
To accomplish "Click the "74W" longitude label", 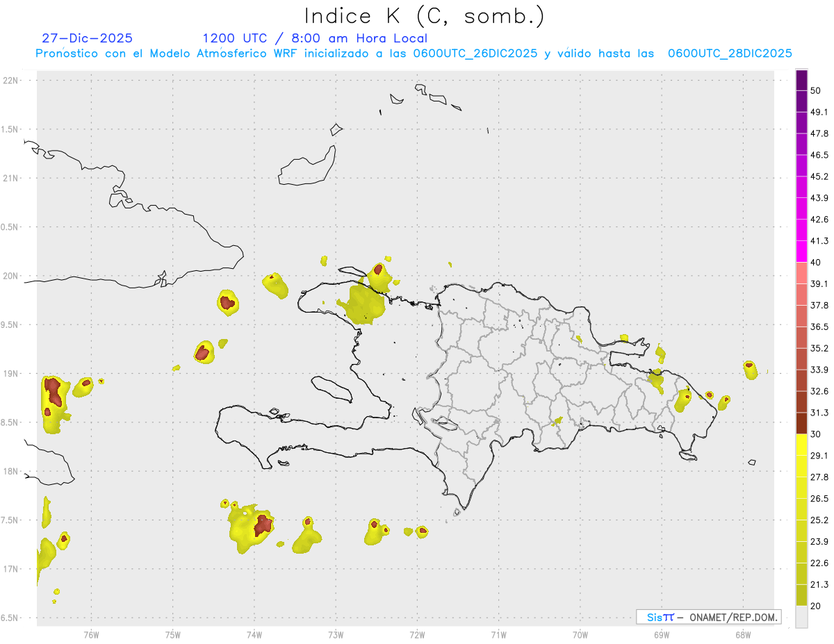I will click(x=254, y=634).
